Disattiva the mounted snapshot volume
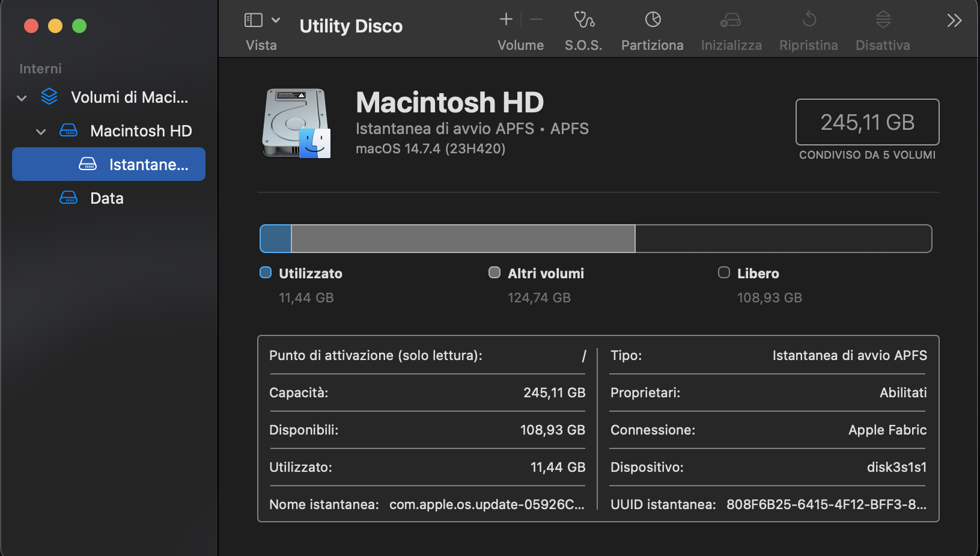 click(881, 20)
